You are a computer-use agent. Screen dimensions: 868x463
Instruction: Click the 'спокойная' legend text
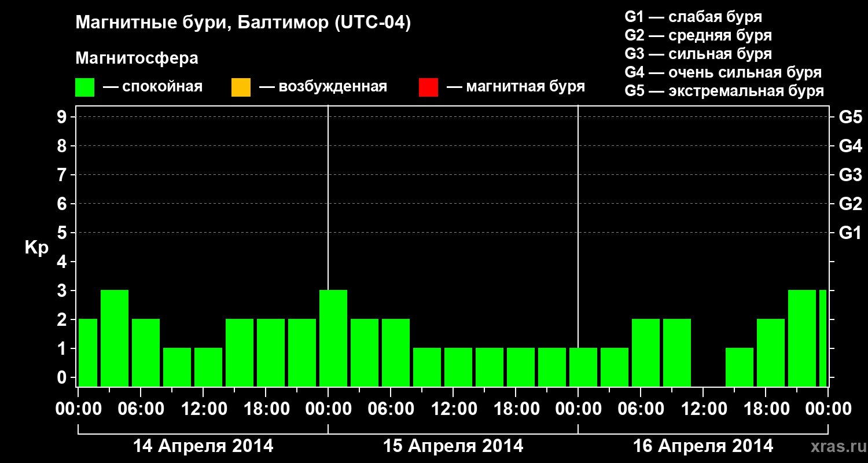point(162,87)
